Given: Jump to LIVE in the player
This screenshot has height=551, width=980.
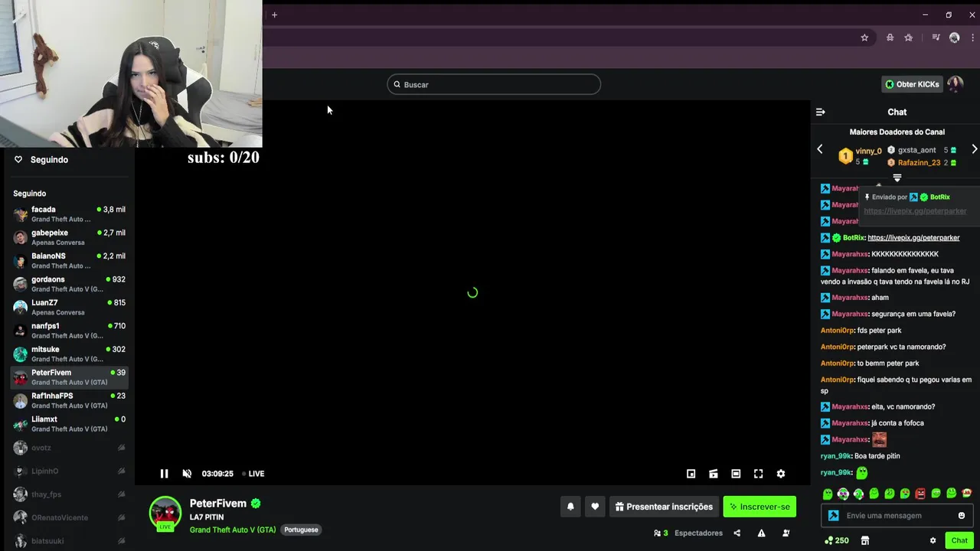Looking at the screenshot, I should 253,474.
